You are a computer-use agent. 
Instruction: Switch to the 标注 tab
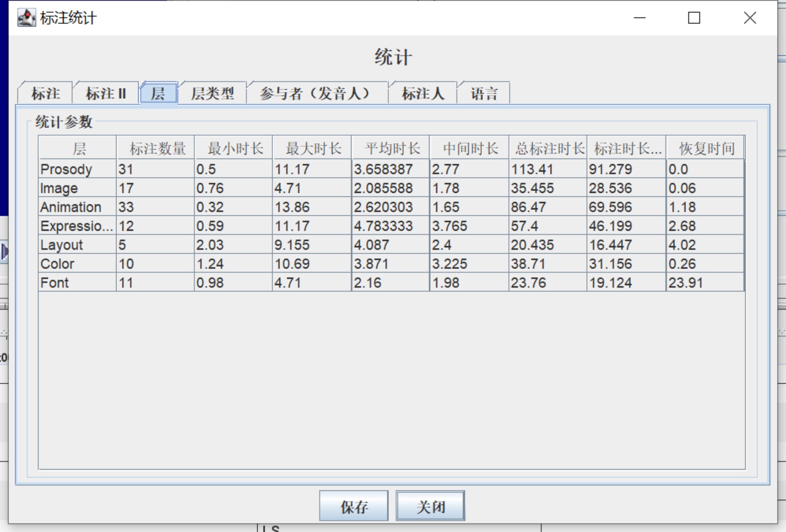click(45, 93)
